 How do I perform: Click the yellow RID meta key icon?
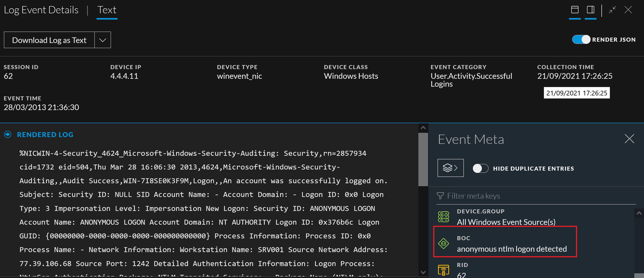(x=444, y=269)
